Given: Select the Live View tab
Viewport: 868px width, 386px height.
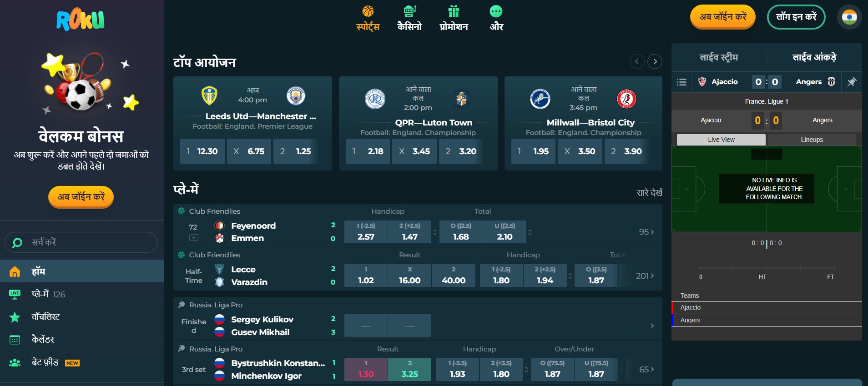Looking at the screenshot, I should coord(721,140).
